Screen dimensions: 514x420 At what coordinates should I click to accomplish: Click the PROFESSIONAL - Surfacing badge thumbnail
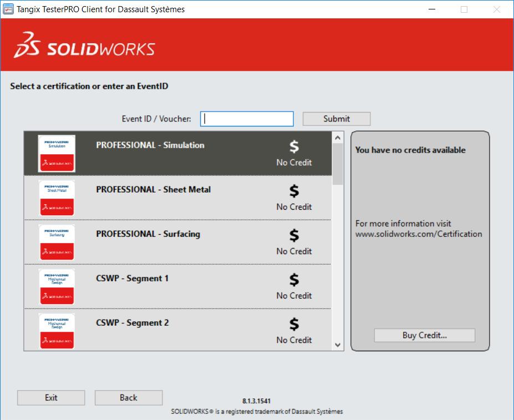pos(57,242)
